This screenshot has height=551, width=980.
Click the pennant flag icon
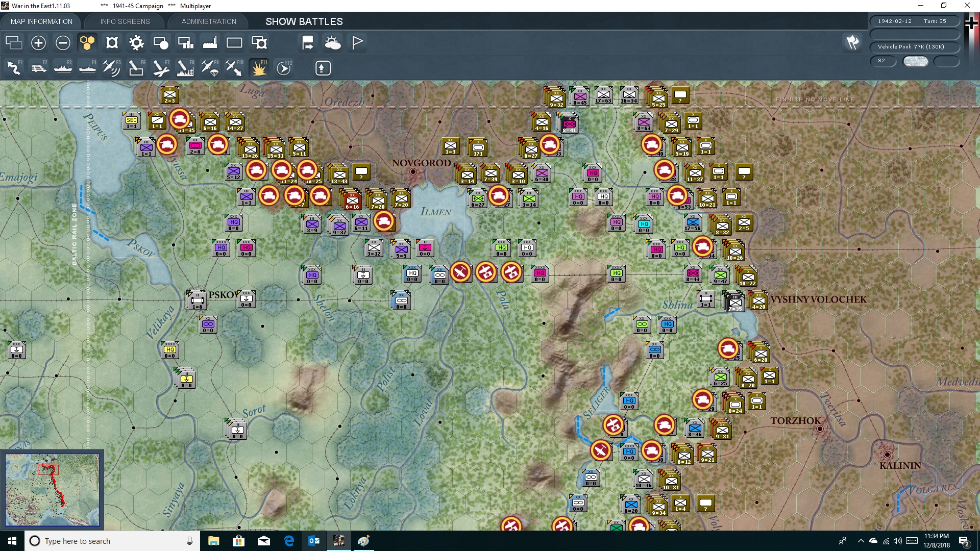click(x=357, y=43)
